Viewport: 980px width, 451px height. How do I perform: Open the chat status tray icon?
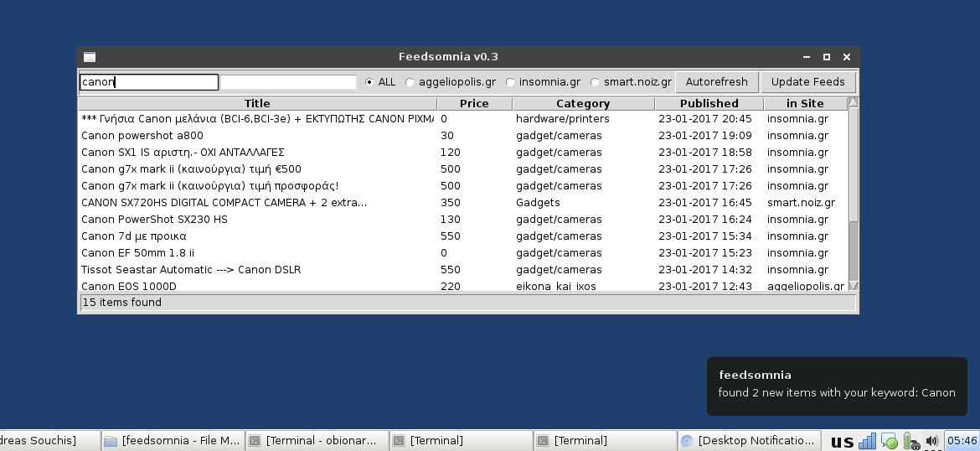889,441
